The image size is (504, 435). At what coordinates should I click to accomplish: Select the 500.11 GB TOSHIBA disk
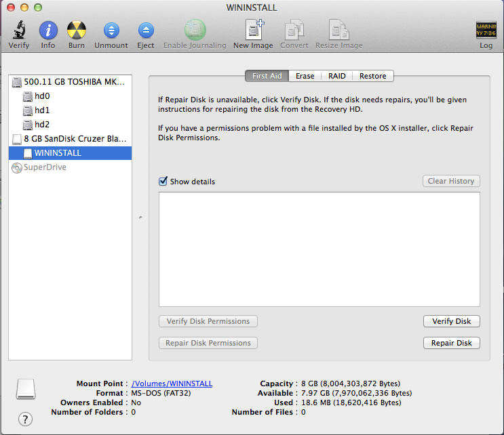71,82
